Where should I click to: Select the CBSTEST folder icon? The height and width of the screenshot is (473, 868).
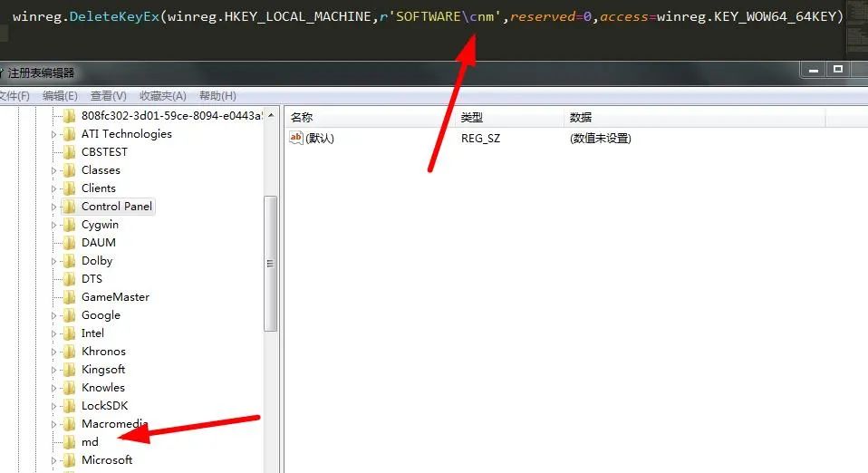pos(69,151)
